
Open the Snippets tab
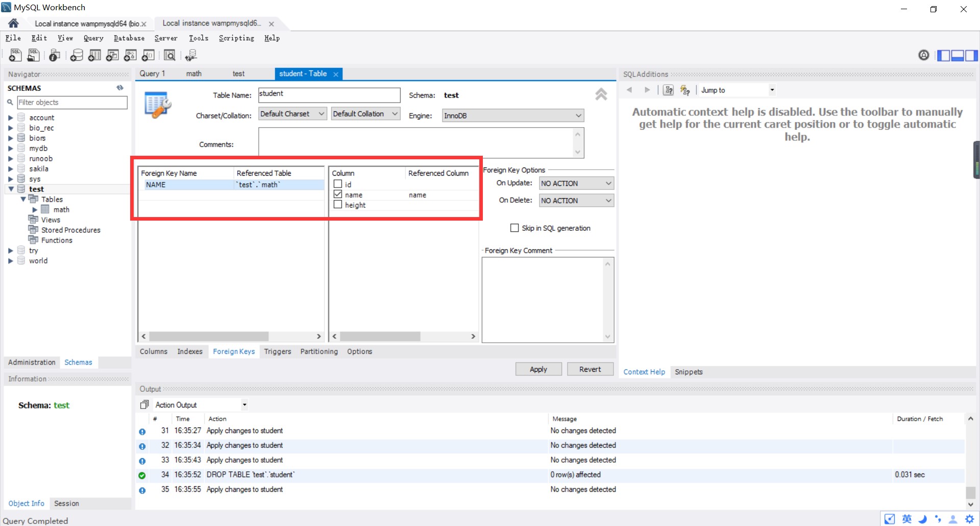point(689,372)
